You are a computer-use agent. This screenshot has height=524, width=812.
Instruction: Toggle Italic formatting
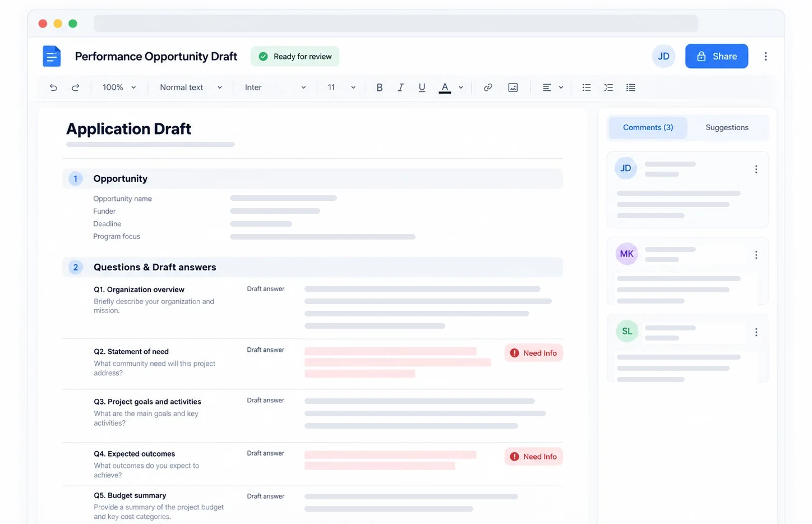point(400,88)
